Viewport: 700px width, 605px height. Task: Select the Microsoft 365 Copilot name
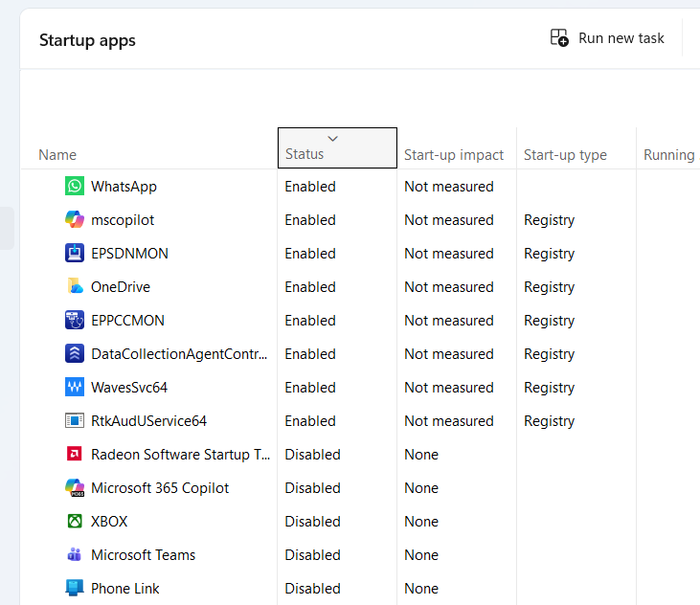[x=160, y=487]
